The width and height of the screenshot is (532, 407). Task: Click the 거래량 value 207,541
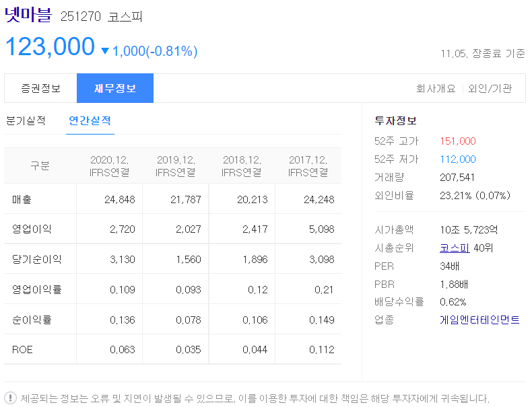(x=457, y=177)
